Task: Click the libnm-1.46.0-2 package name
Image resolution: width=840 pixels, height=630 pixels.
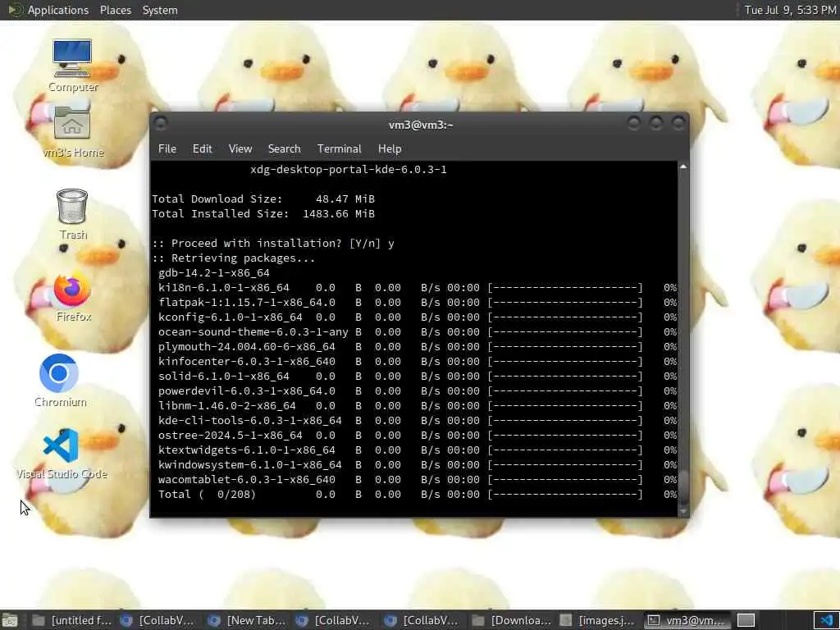Action: 226,406
